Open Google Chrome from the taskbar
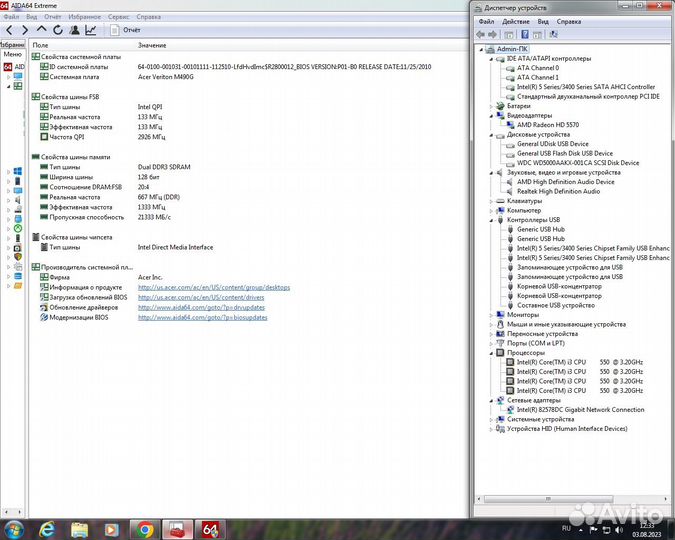 pyautogui.click(x=145, y=530)
